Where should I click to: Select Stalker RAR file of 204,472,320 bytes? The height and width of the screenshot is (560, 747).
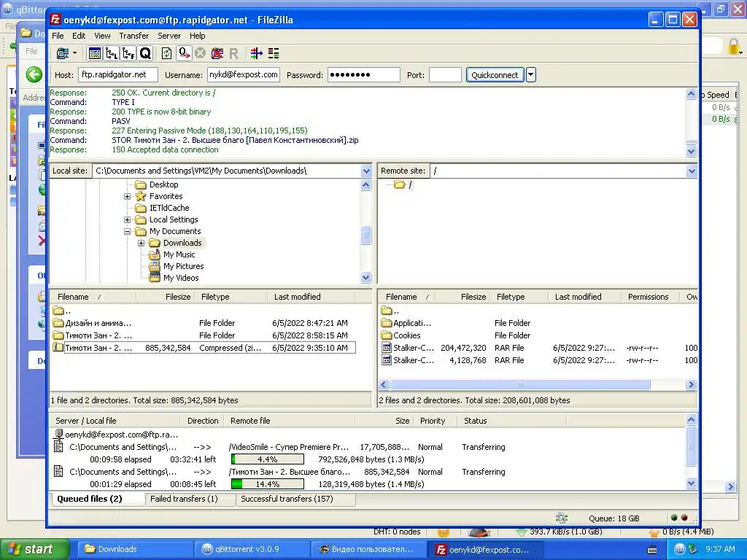[538, 348]
